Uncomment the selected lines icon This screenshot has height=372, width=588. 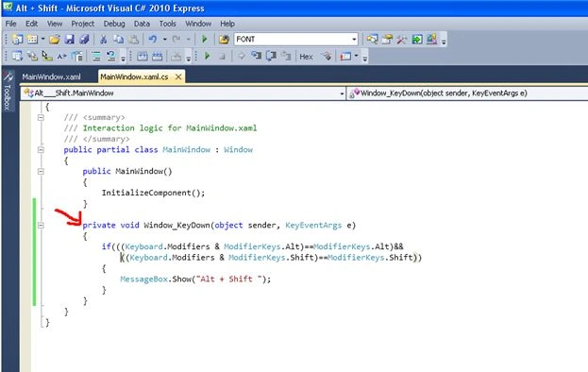pyautogui.click(x=111, y=57)
